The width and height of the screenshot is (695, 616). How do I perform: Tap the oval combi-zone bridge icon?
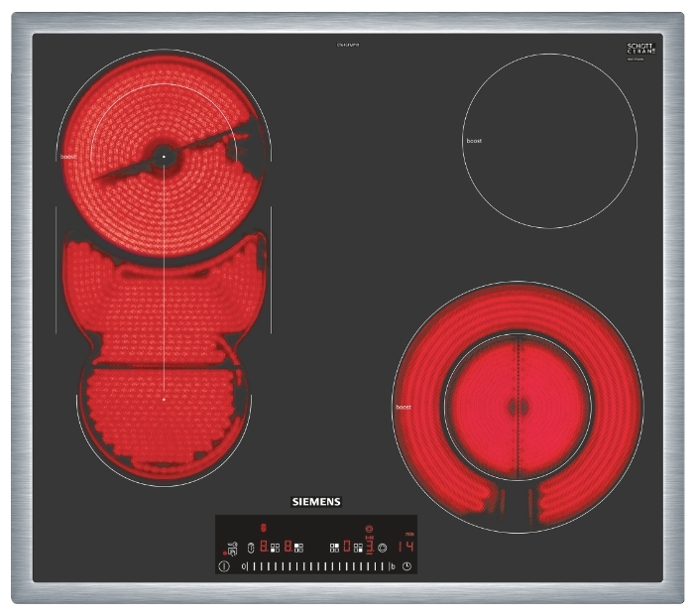point(251,547)
